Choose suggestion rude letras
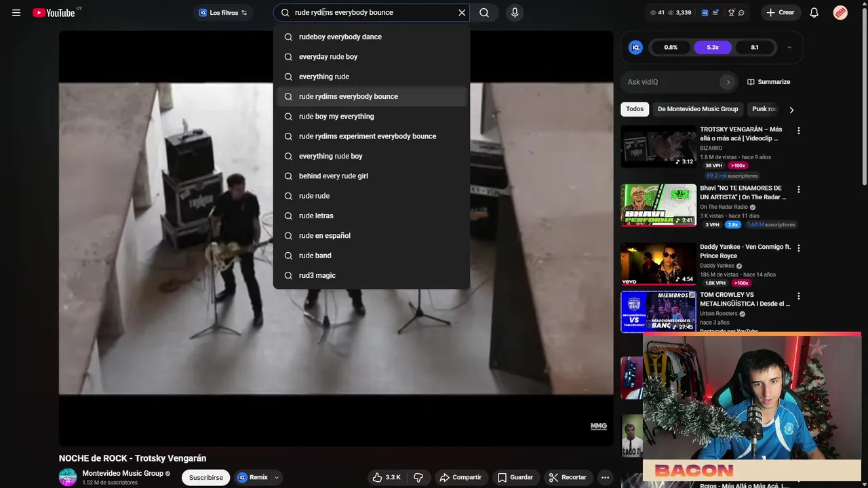Image resolution: width=868 pixels, height=488 pixels. coord(372,216)
